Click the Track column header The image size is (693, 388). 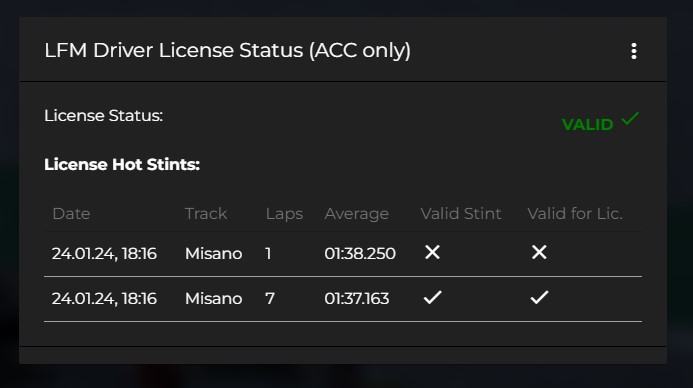(x=206, y=214)
